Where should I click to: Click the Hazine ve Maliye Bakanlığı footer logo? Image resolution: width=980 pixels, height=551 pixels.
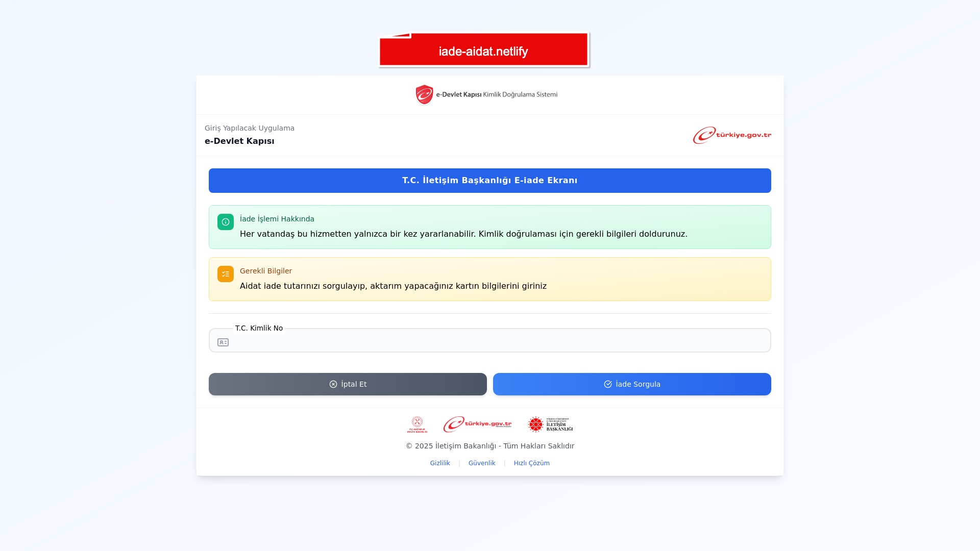click(418, 424)
